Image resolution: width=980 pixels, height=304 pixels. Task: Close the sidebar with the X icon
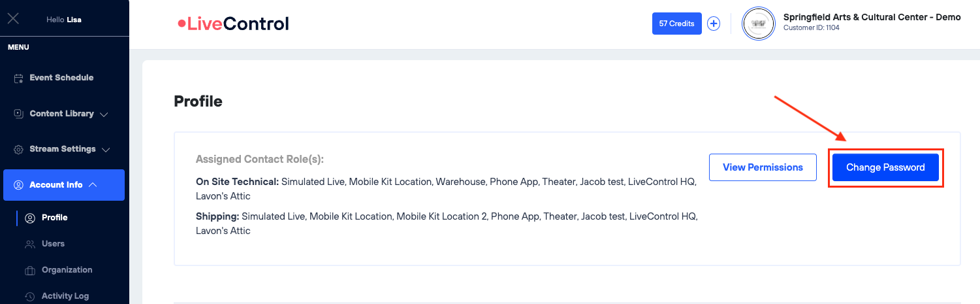tap(13, 19)
